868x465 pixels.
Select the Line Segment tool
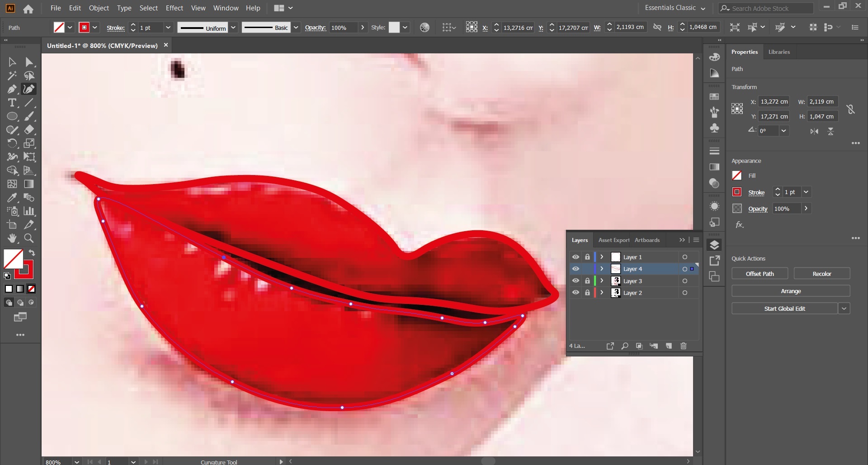coord(29,103)
